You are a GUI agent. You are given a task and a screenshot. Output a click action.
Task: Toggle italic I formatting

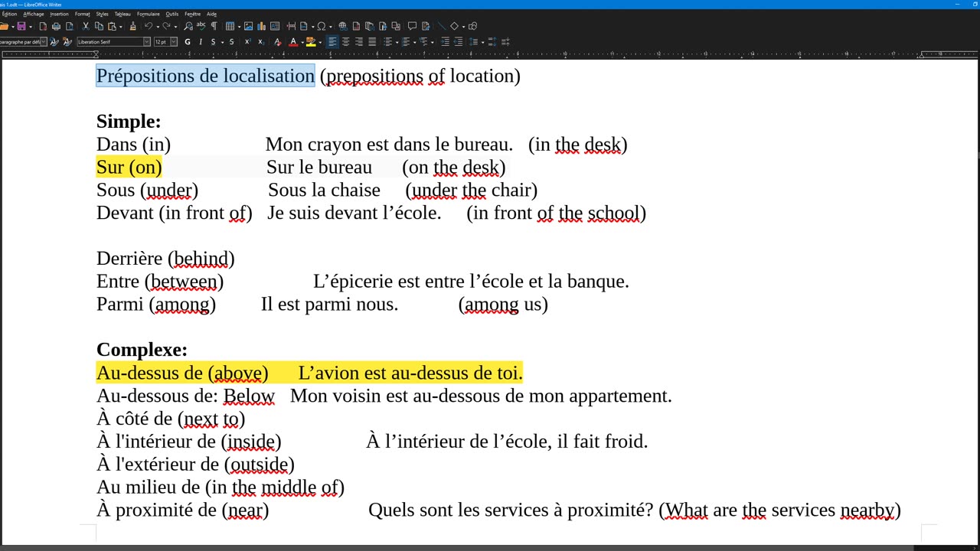point(201,42)
